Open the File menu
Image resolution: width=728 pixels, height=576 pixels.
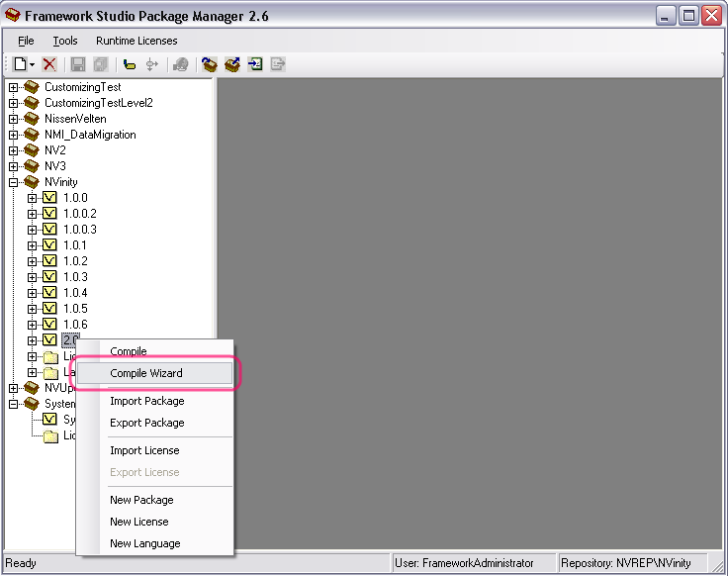[x=26, y=41]
